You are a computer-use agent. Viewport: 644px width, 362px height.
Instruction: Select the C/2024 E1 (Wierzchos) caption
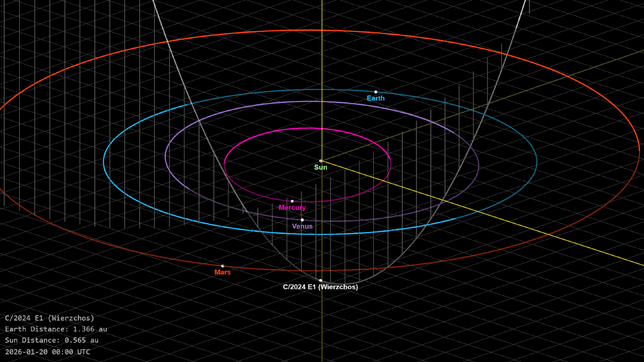(320, 287)
